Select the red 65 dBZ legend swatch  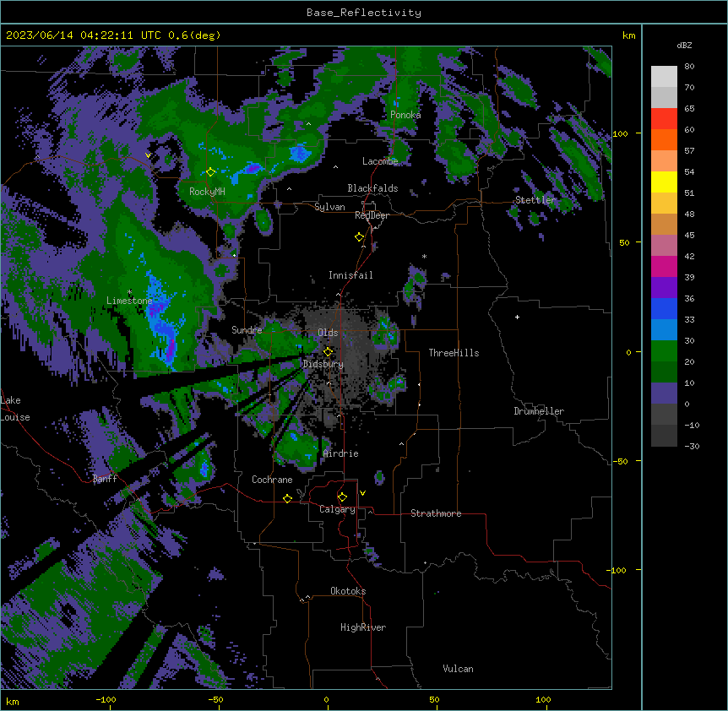[664, 119]
